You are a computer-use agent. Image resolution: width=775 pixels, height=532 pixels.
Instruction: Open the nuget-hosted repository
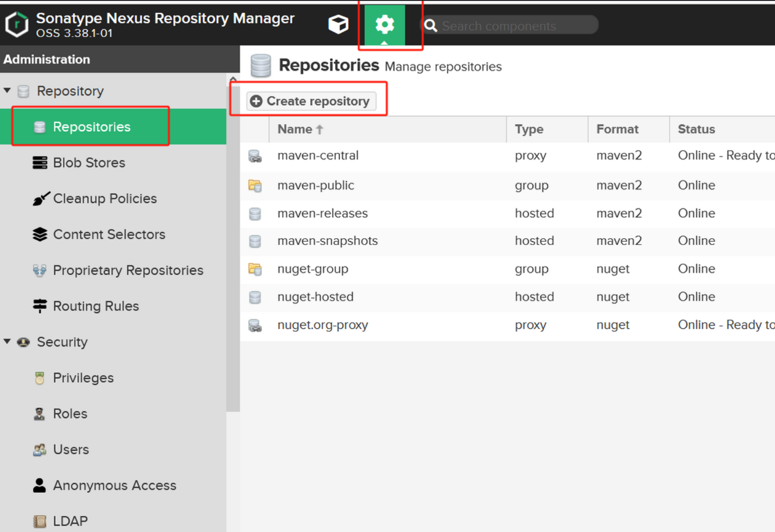coord(316,297)
